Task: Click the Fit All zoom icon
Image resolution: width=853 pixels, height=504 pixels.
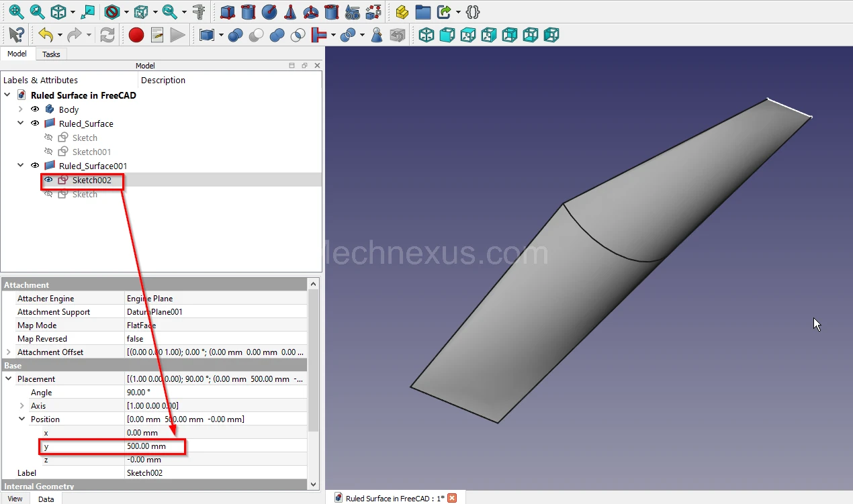Action: [x=15, y=12]
